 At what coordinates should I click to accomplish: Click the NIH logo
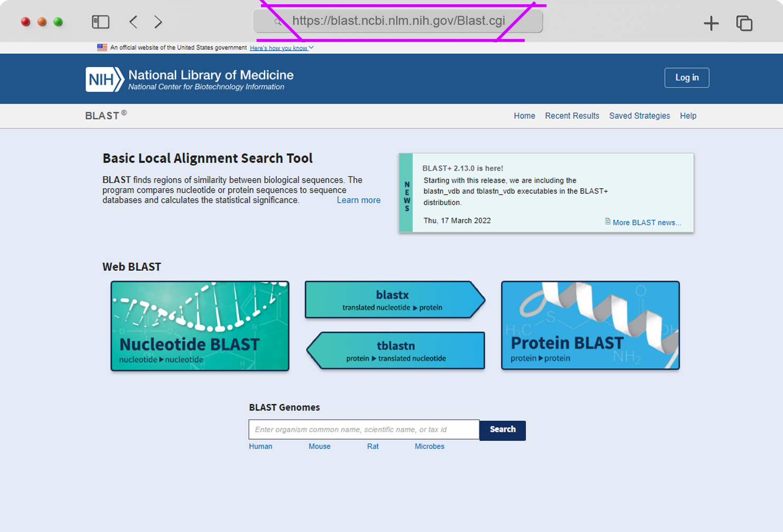(105, 79)
